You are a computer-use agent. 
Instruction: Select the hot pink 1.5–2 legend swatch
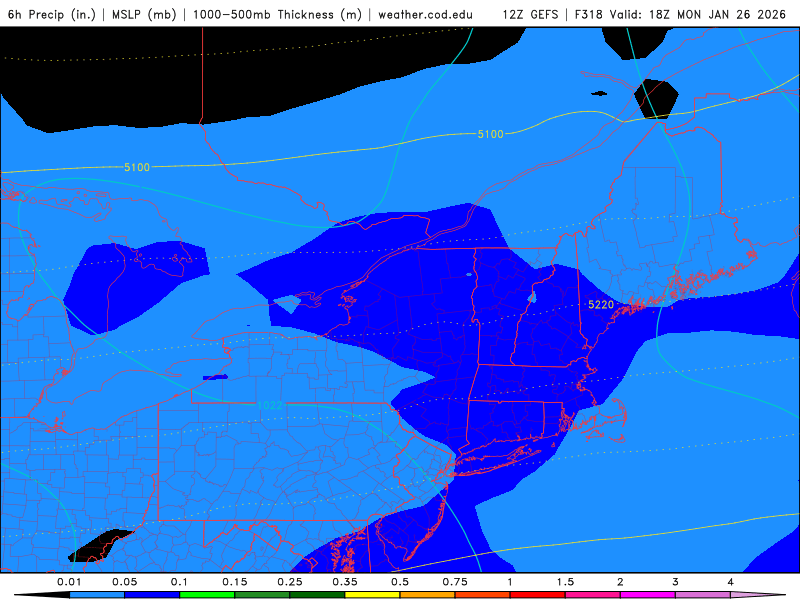point(593,595)
